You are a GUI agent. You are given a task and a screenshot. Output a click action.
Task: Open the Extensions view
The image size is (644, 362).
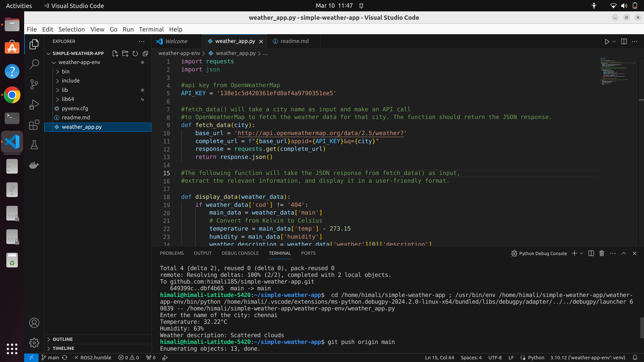pos(34,125)
